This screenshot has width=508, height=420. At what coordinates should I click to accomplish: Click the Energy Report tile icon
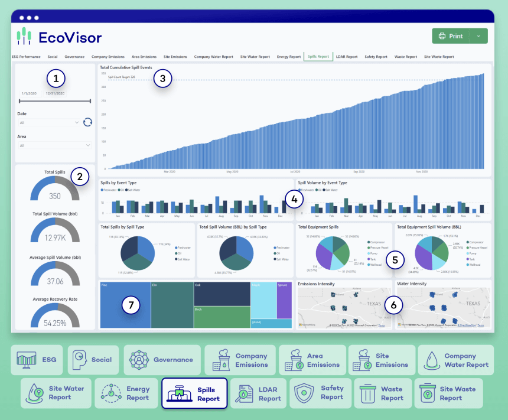(x=111, y=393)
